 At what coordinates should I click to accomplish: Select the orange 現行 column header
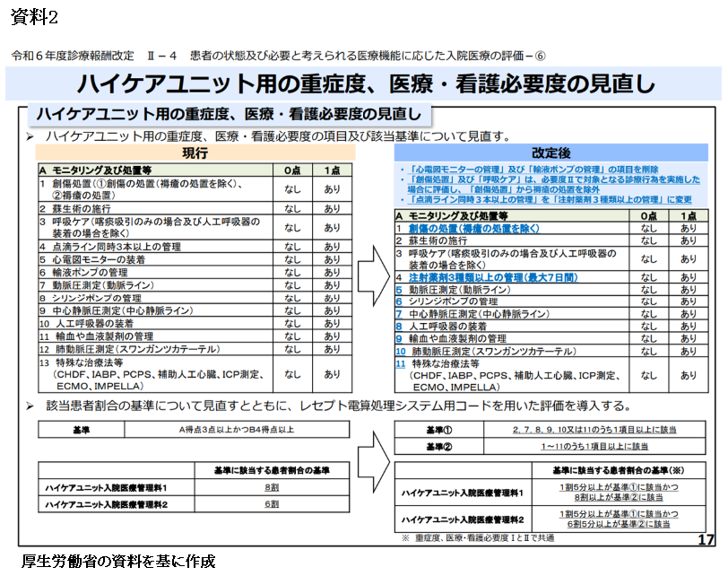tap(195, 153)
